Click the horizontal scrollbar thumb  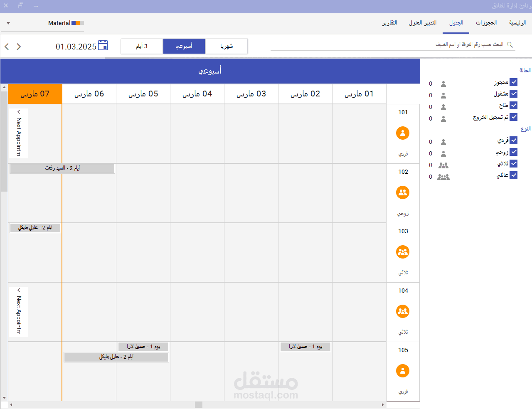(199, 404)
